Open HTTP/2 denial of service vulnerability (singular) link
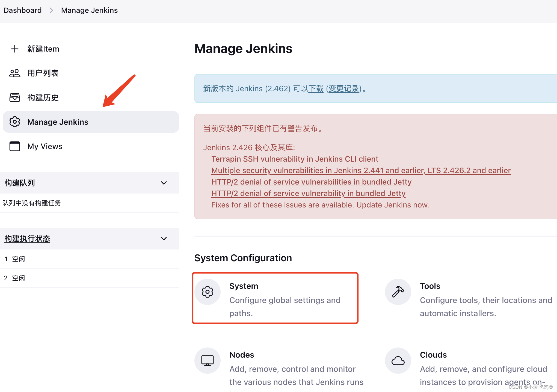The image size is (557, 392). tap(308, 193)
